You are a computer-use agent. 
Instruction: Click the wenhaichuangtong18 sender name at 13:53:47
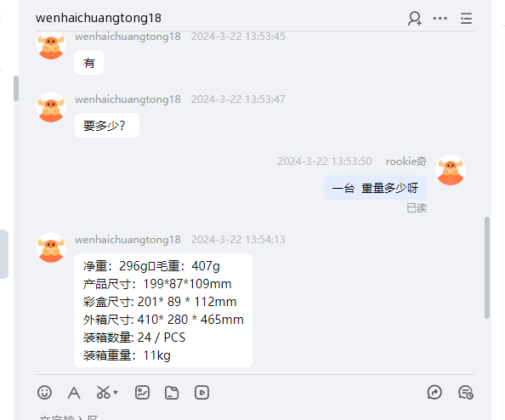coord(128,99)
